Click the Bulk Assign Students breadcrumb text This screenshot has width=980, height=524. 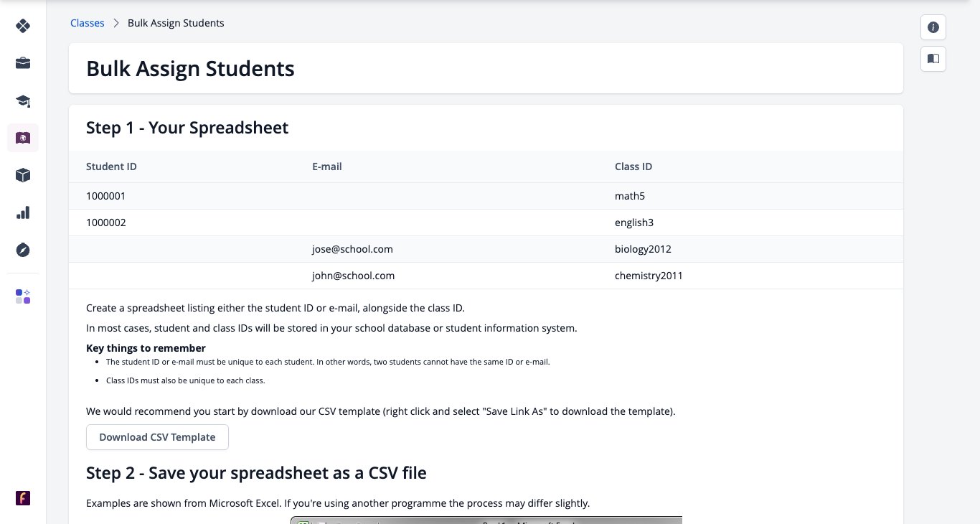176,23
